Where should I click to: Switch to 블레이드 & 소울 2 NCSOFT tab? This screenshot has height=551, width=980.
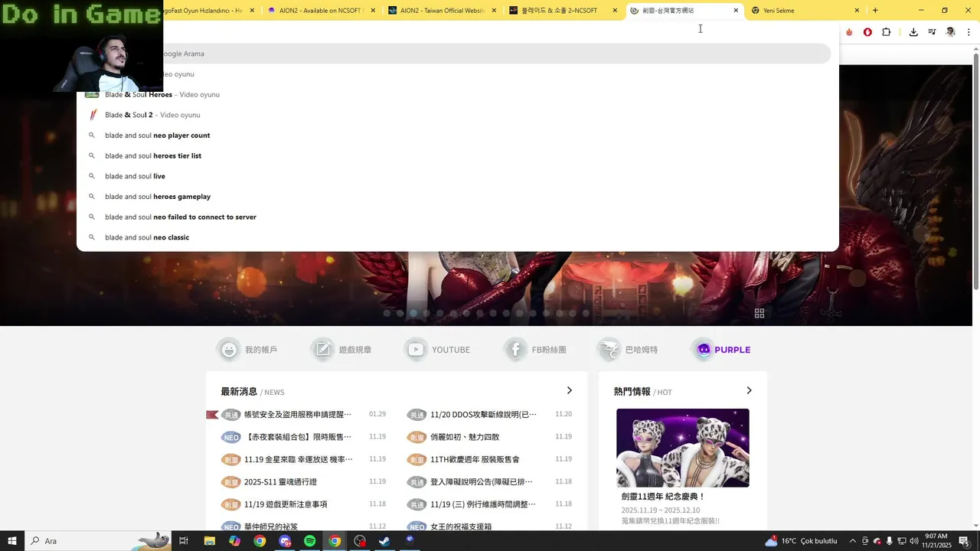pos(563,11)
